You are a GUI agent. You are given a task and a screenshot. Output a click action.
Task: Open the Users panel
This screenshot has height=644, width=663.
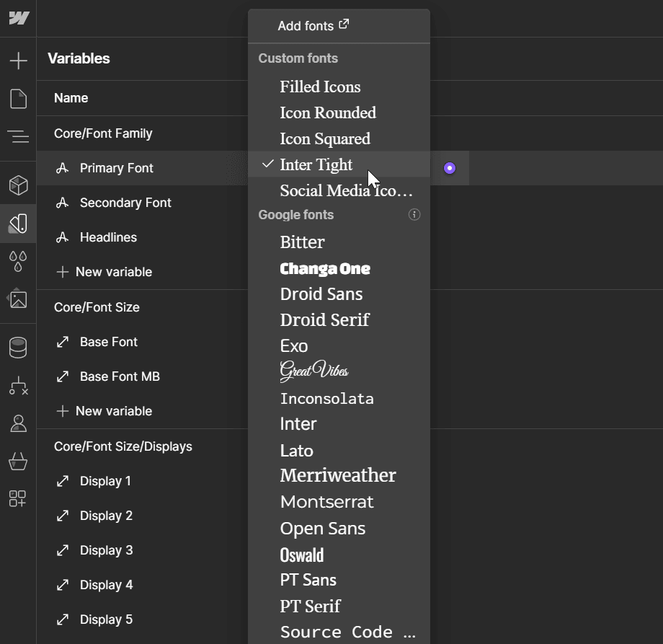coord(18,423)
